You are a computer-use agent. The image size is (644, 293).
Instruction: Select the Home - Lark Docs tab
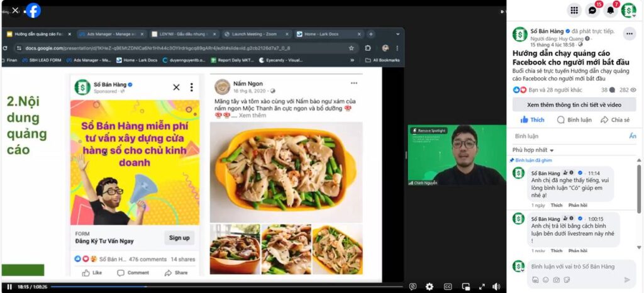point(328,34)
